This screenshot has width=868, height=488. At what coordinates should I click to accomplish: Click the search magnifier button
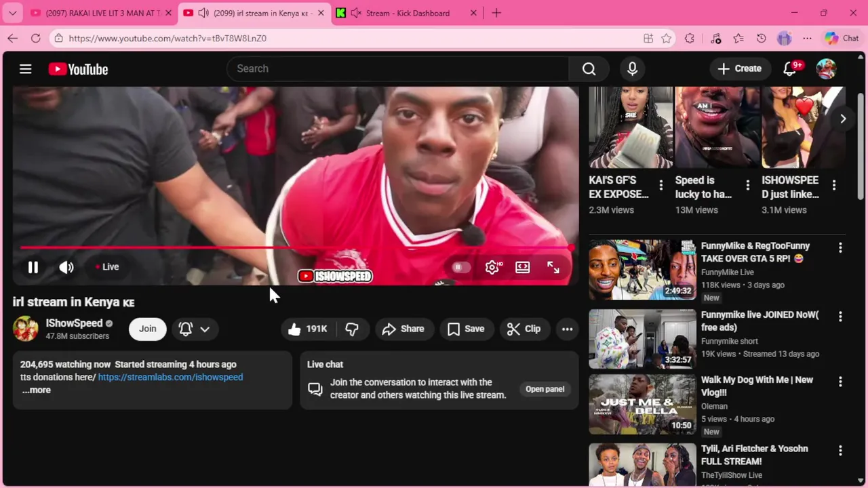[589, 68]
